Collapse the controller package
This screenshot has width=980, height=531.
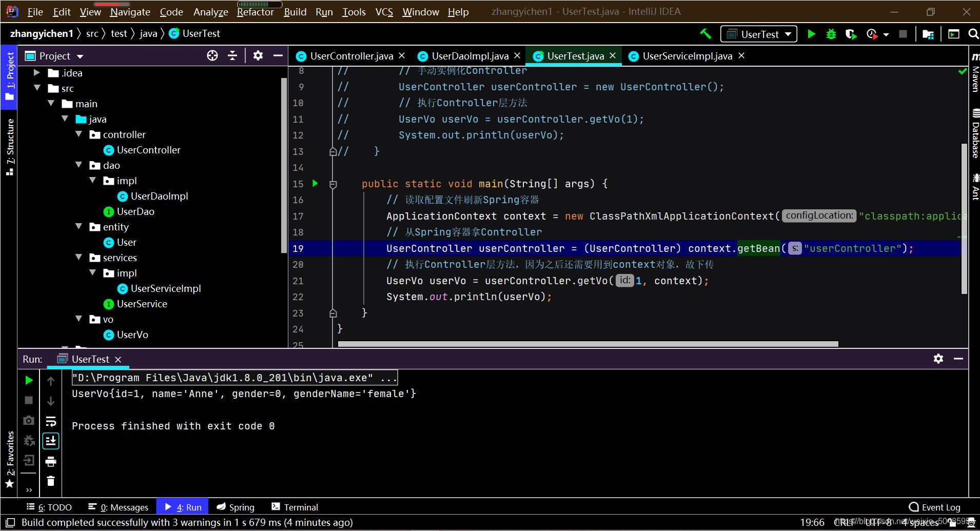(79, 134)
